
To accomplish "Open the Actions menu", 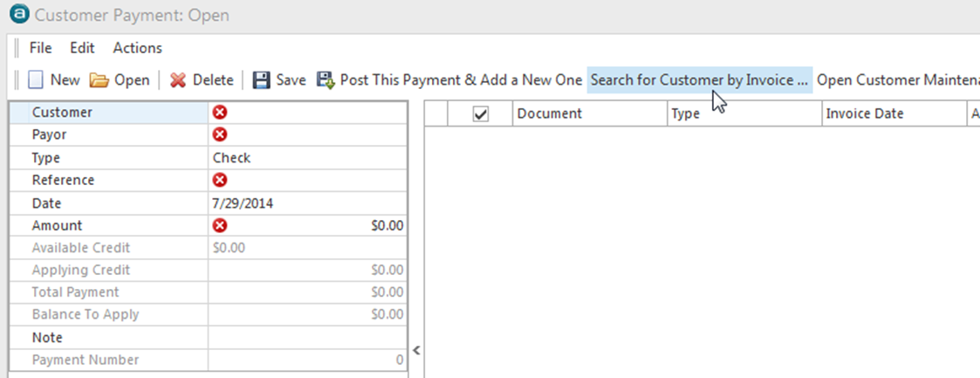I will pos(137,48).
